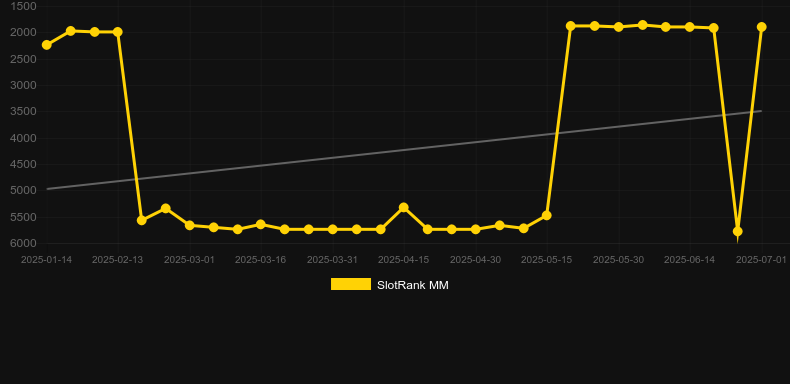The image size is (790, 384).
Task: Click the 2500 y-axis label
Action: [23, 59]
